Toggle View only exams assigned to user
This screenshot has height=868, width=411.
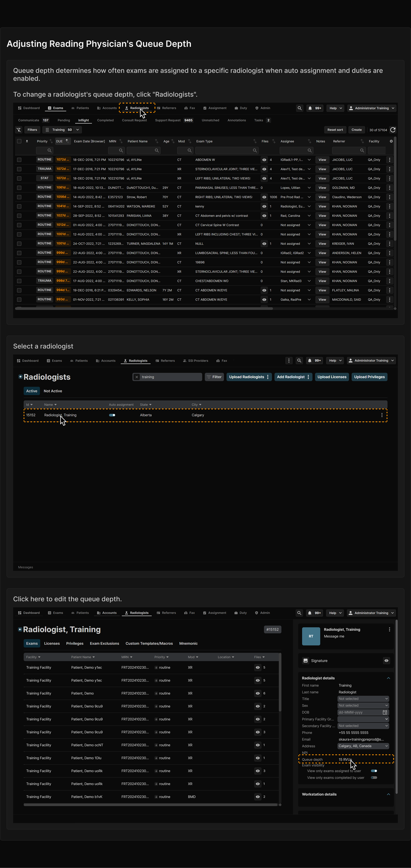pyautogui.click(x=374, y=771)
